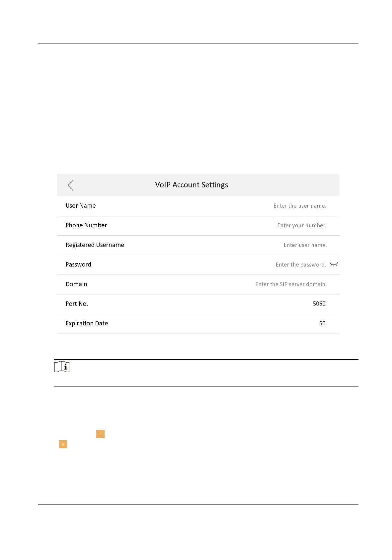This screenshot has height=560, width=392.
Task: Click the Registered Username input field
Action: [305, 245]
